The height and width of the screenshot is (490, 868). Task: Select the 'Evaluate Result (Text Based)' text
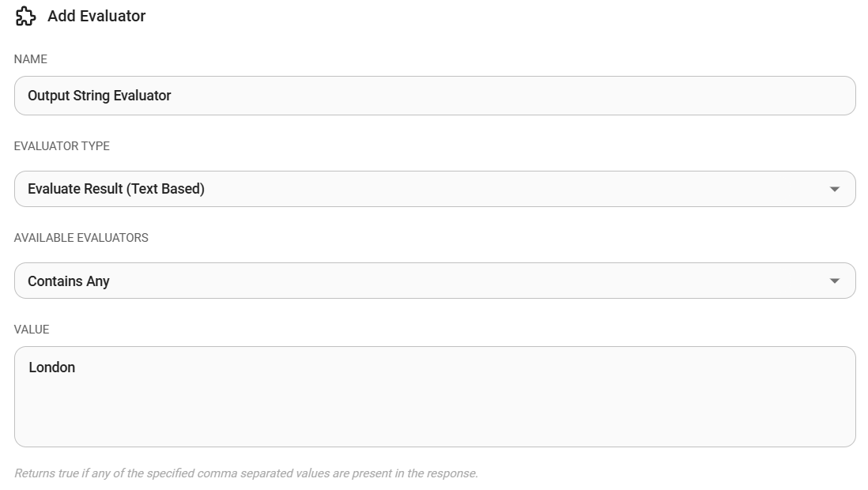tap(116, 189)
